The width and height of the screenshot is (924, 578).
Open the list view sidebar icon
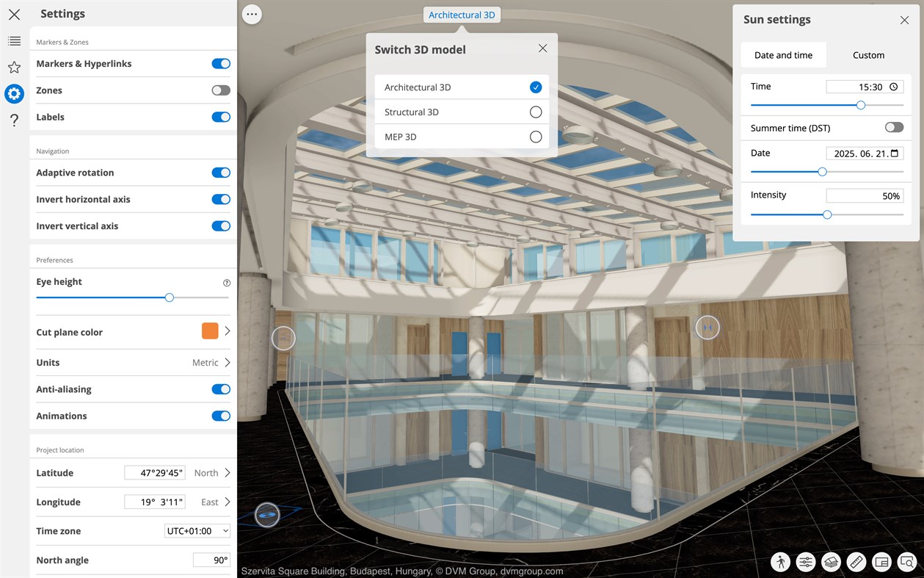pos(14,41)
